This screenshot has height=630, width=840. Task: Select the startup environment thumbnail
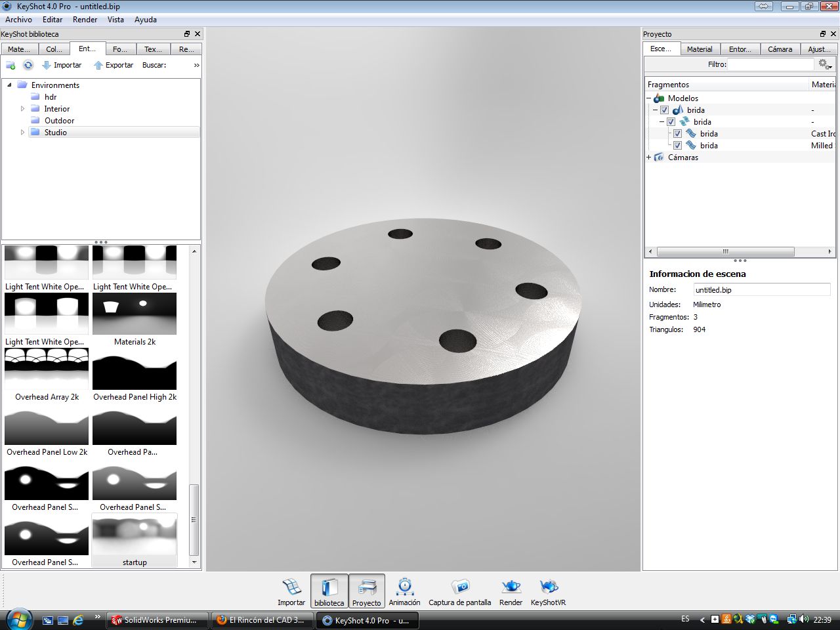135,540
